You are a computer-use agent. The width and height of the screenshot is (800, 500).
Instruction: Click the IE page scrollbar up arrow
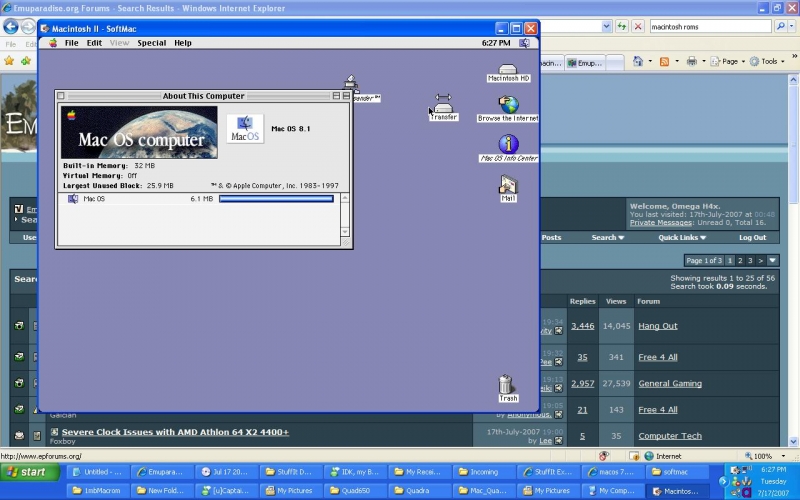click(793, 80)
